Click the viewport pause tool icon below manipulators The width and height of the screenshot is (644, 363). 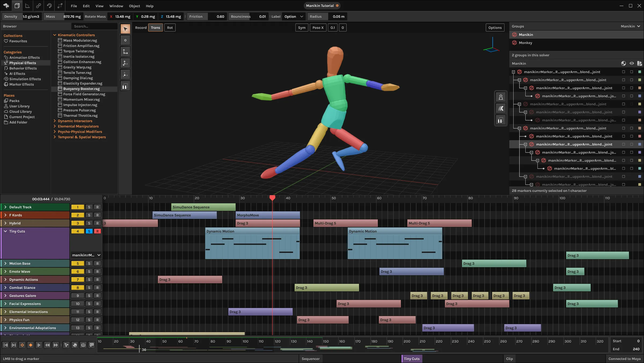click(x=125, y=86)
